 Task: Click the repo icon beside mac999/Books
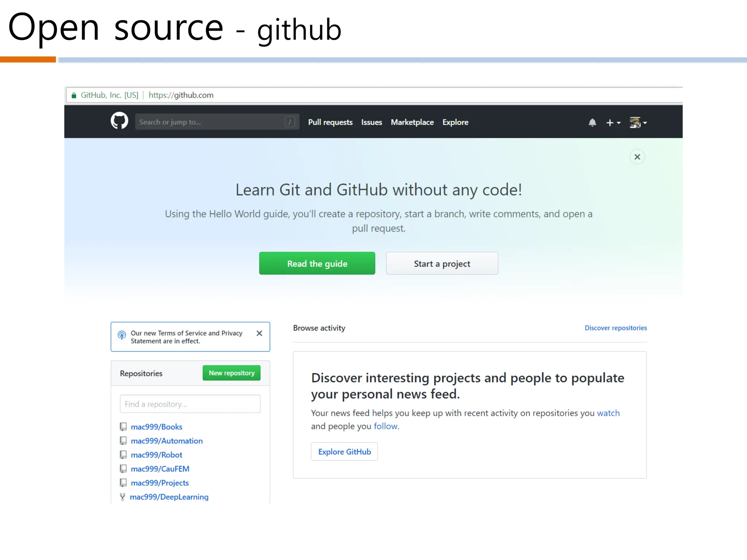[123, 427]
